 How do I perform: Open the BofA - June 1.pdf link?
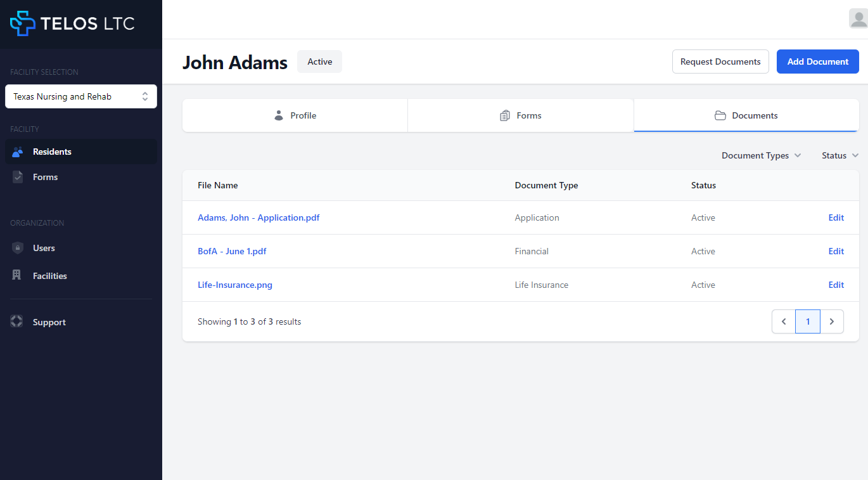click(232, 251)
